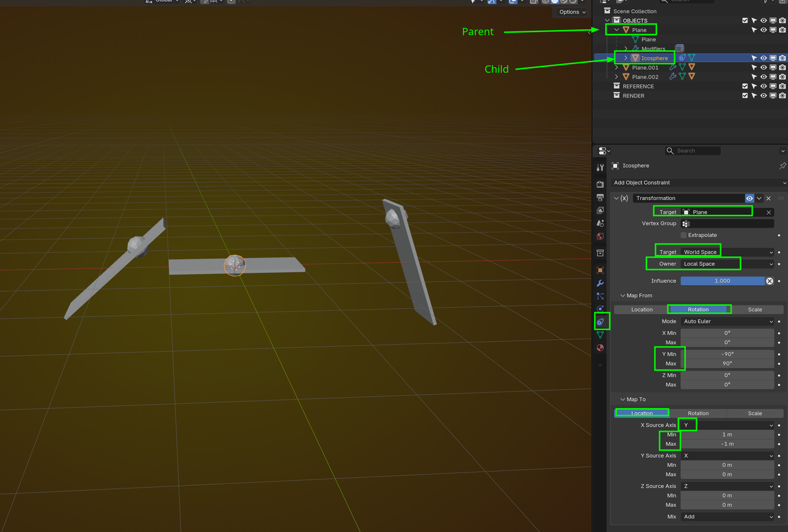Toggle Icosphere selectability arrow in outliner
788x532 pixels.
pos(754,58)
